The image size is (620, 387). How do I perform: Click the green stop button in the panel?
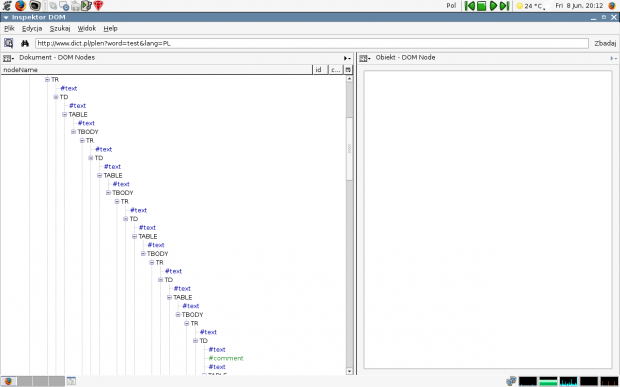[x=482, y=6]
